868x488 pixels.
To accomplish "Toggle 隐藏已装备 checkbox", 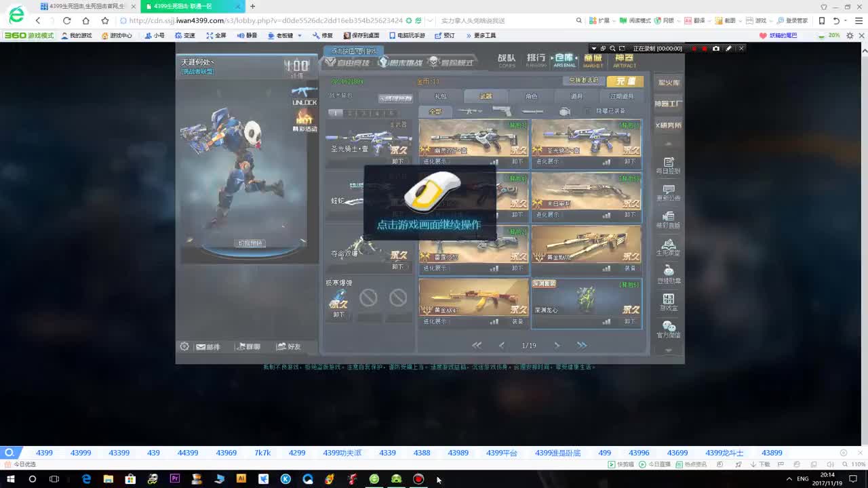I will [587, 111].
